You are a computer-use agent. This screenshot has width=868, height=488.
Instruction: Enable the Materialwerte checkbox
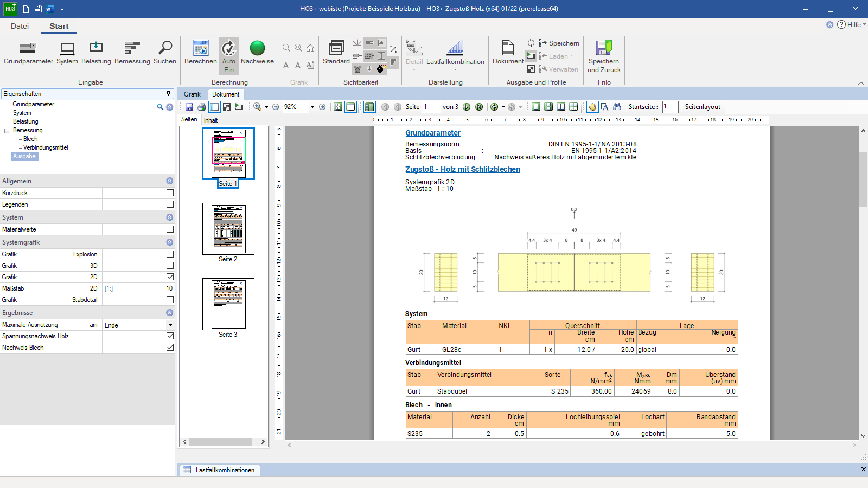(170, 229)
